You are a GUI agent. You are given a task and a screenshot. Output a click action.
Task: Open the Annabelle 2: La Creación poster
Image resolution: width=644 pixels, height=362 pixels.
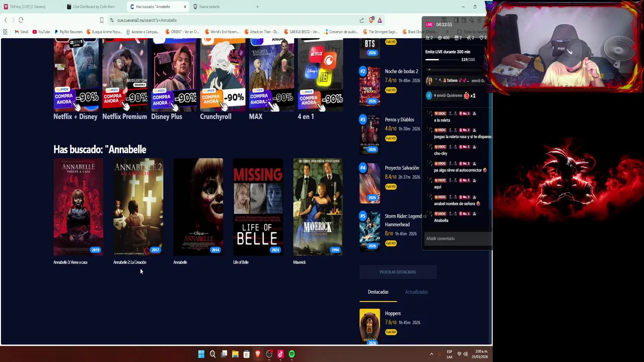tap(138, 207)
